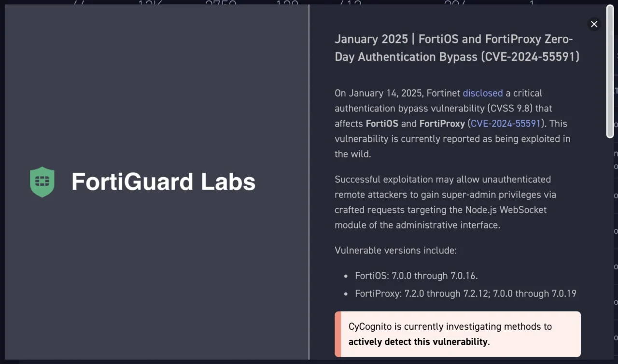Click the "Successful exploitation" paragraph
This screenshot has width=618, height=364.
[x=445, y=202]
